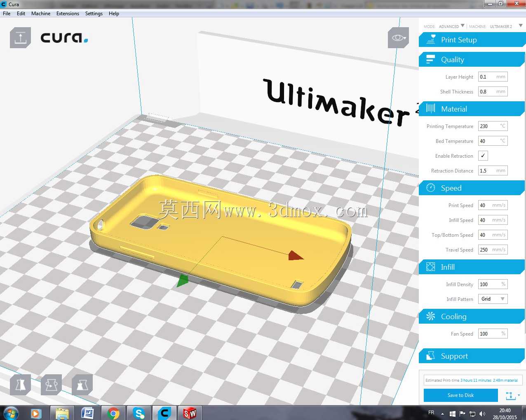526x420 pixels.
Task: Click the network tray icon
Action: tap(472, 413)
